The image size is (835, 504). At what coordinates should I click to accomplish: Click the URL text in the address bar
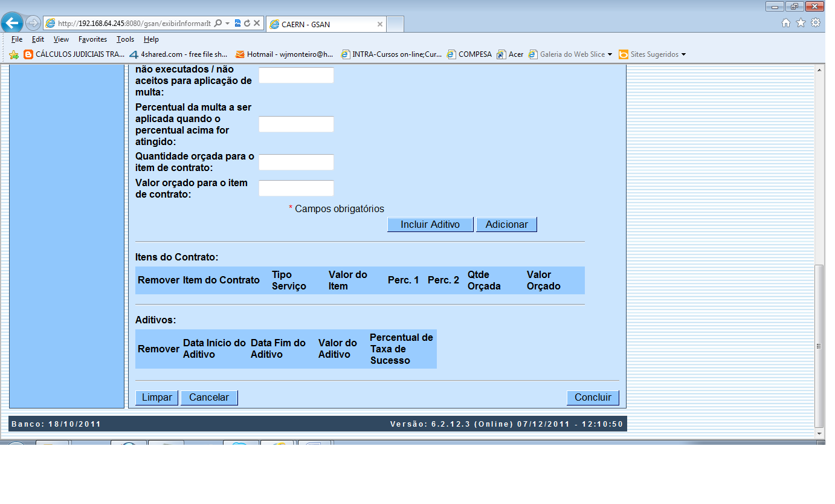[x=134, y=24]
